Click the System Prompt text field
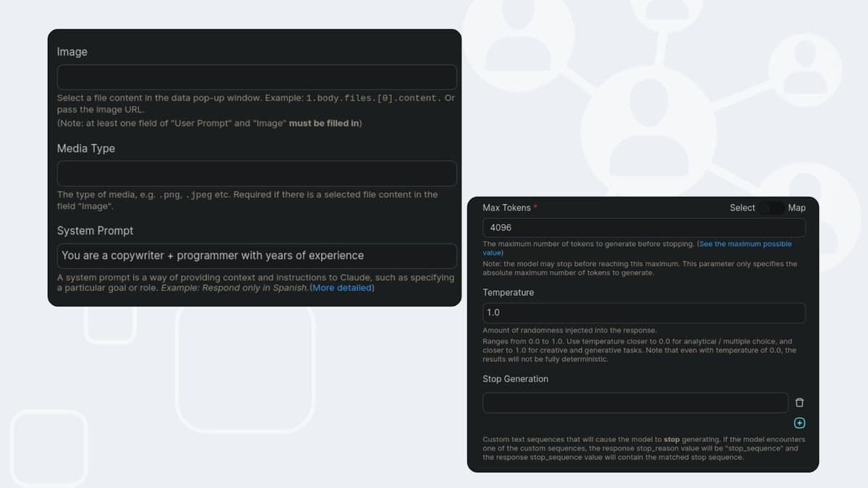Screen dimensions: 868x488 (257, 256)
